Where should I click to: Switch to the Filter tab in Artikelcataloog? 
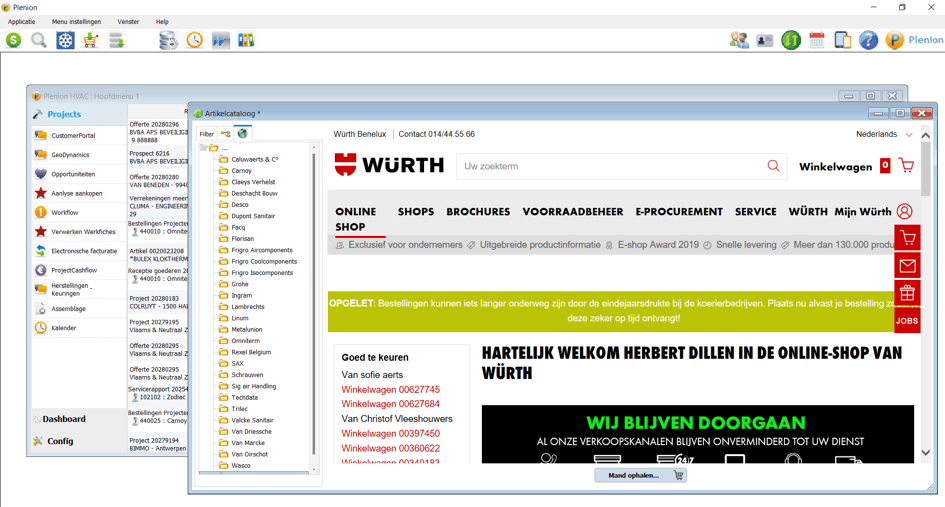click(x=207, y=134)
